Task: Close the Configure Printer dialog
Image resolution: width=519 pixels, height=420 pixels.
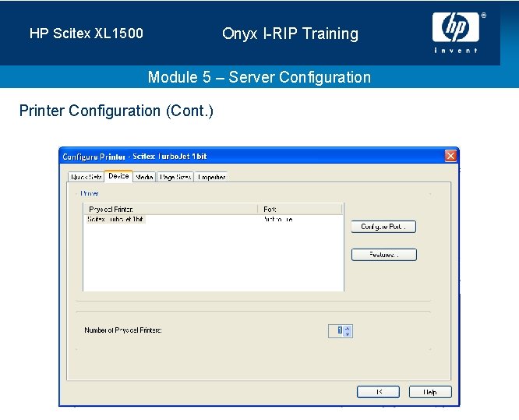Action: pos(450,156)
